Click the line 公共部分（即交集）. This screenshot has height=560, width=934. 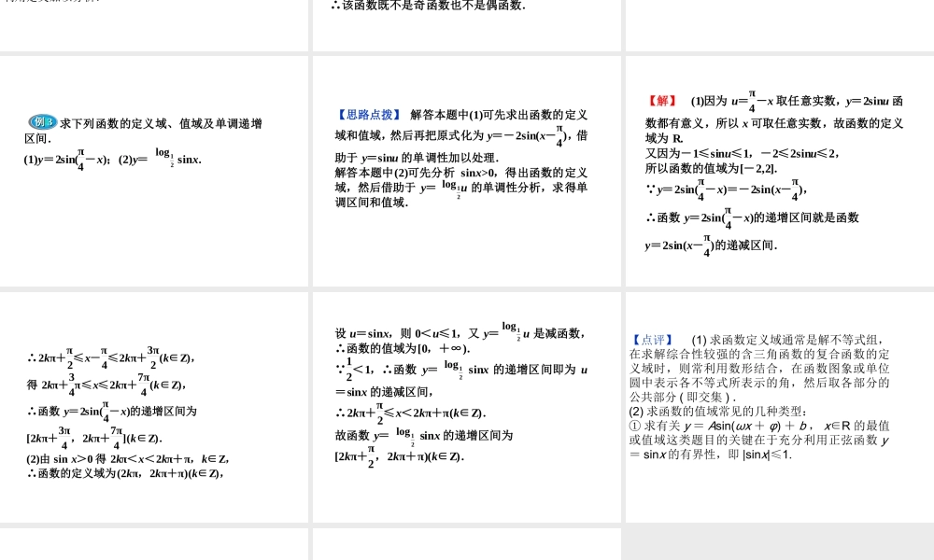coord(684,397)
